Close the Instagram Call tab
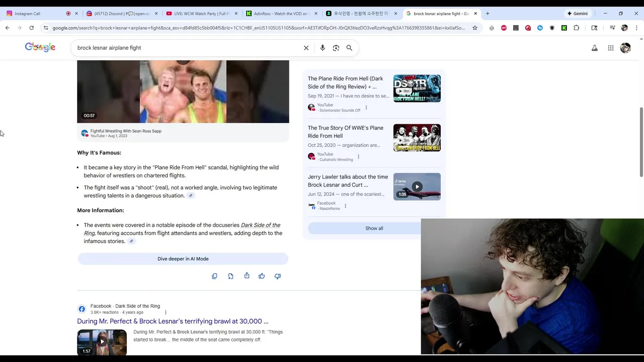Image resolution: width=644 pixels, height=362 pixels. (76, 14)
